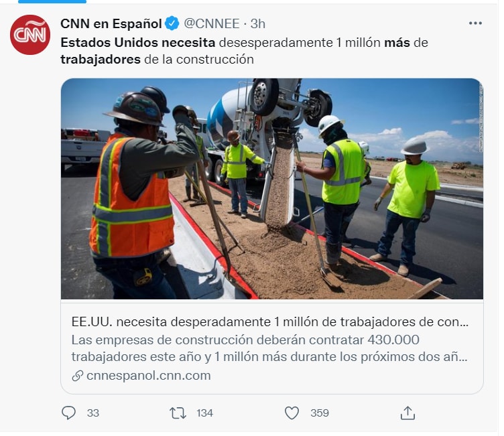Viewport: 504px width, 436px height.
Task: Click the article description about 430.000 trabajadores
Action: (269, 348)
